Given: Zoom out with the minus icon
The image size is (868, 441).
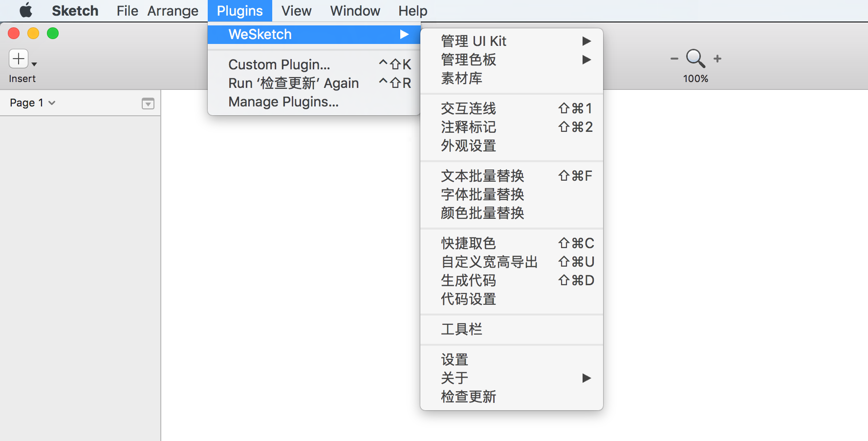Looking at the screenshot, I should (674, 59).
